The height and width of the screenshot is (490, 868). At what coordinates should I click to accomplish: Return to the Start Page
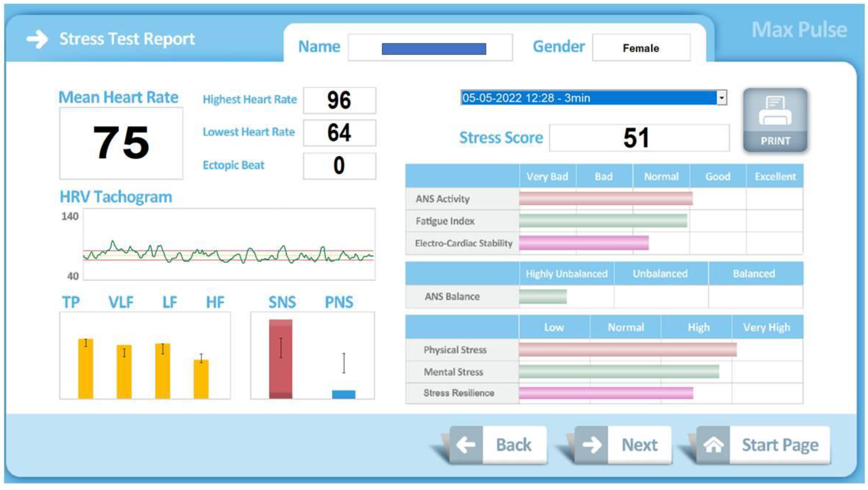click(780, 445)
